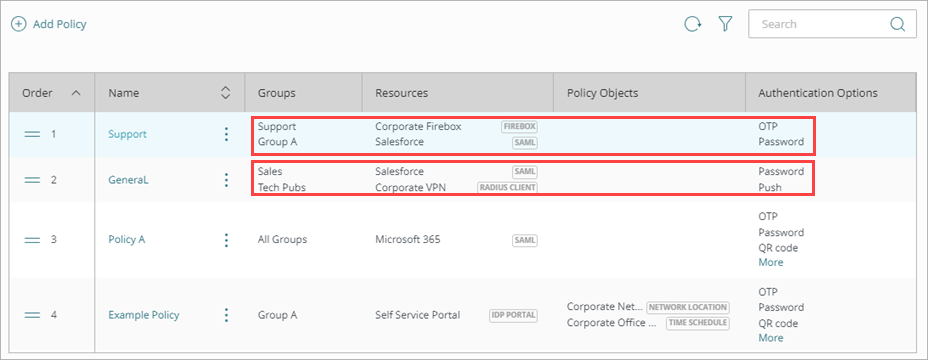Select the Self Service Portal resource text

pos(417,315)
